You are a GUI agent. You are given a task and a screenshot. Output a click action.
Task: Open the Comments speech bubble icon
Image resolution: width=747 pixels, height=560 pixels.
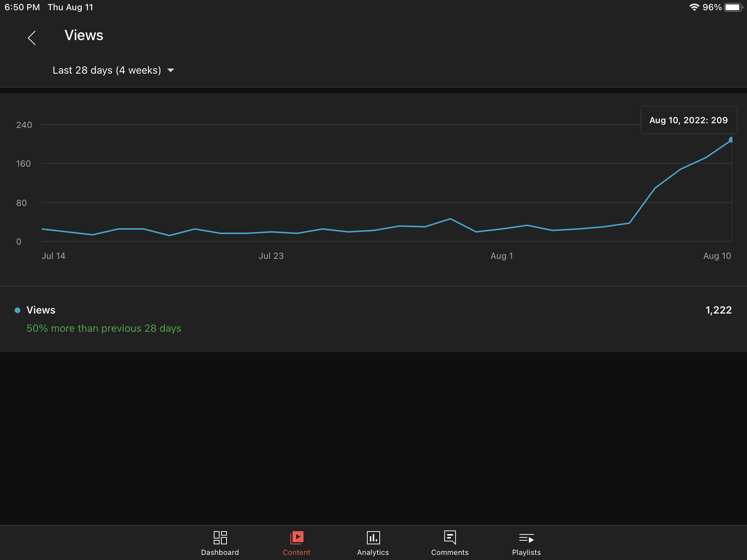(450, 537)
